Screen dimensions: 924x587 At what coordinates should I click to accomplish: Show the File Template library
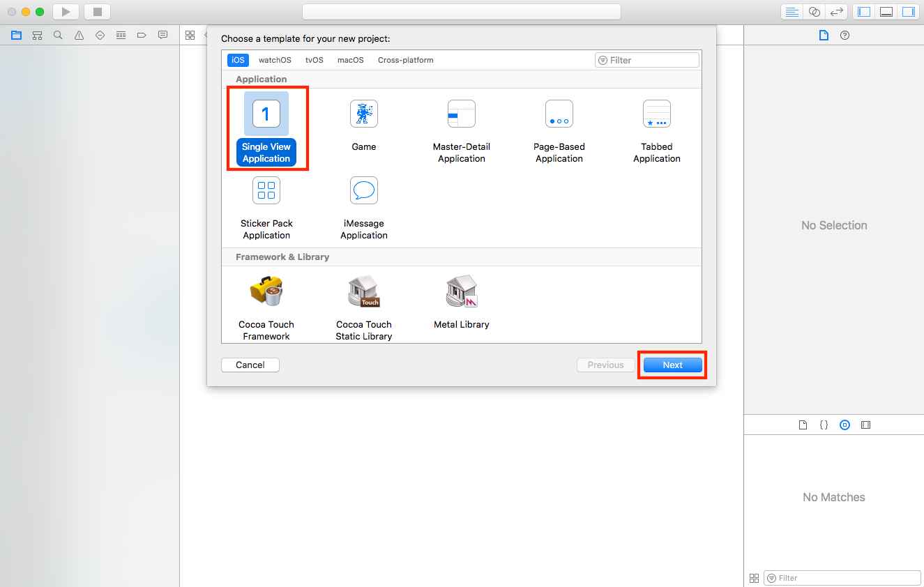point(803,425)
